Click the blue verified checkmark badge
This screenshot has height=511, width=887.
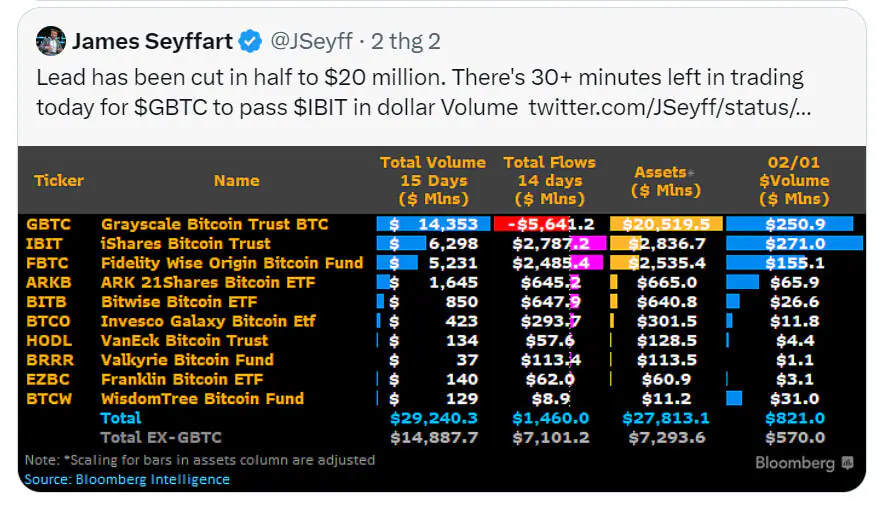(250, 42)
